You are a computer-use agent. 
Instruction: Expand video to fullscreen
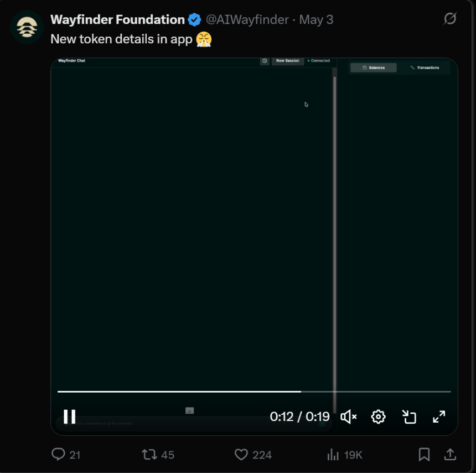(439, 417)
